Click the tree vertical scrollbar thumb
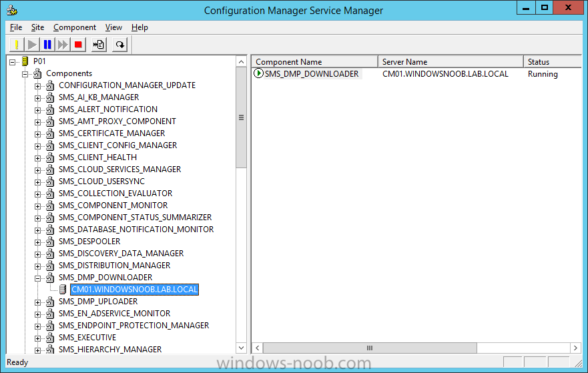 pos(241,117)
